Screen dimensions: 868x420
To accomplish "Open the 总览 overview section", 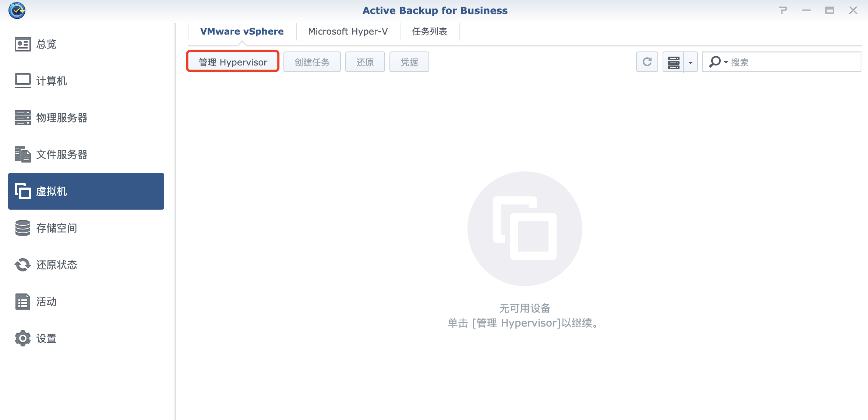I will click(x=46, y=44).
